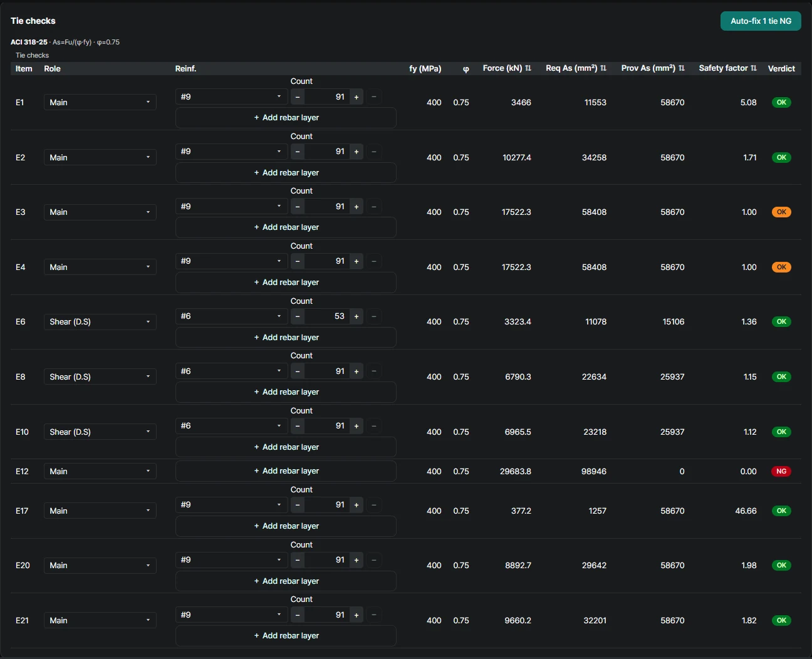Decrease the rebar count for tie E1
The image size is (812, 659).
(298, 97)
